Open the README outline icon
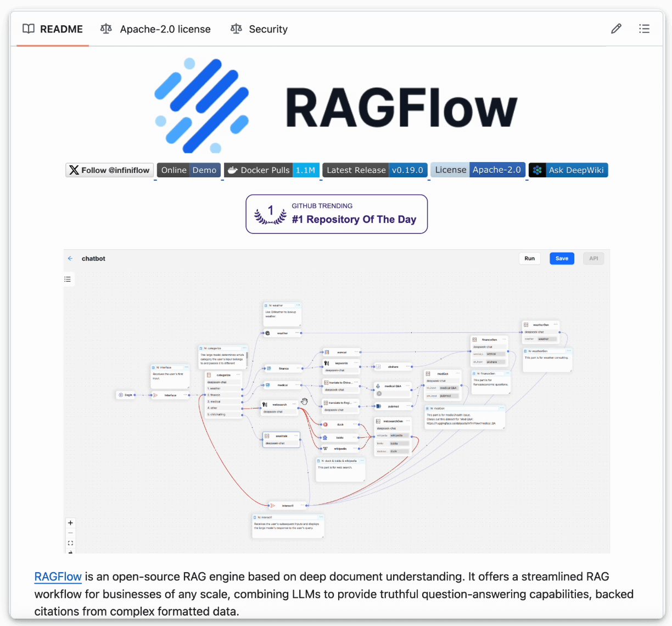This screenshot has width=672, height=626. click(644, 29)
